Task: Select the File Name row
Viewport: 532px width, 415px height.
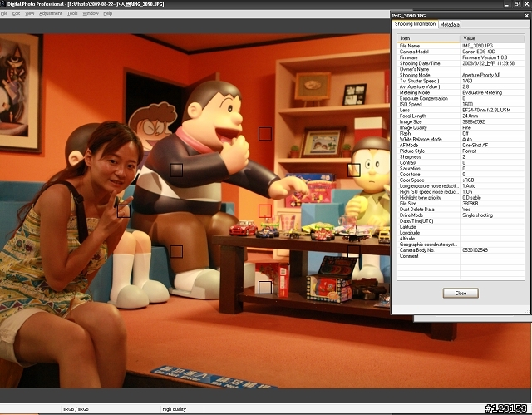Action: point(461,46)
